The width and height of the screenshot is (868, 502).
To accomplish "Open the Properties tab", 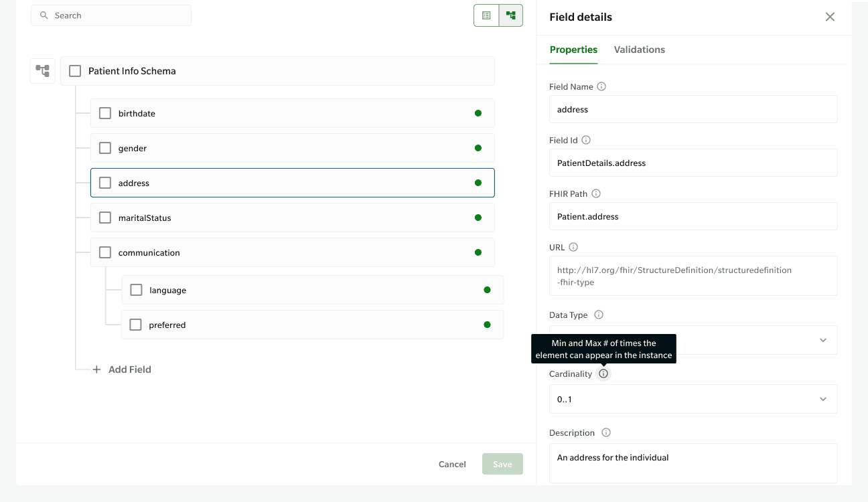I will pyautogui.click(x=573, y=50).
